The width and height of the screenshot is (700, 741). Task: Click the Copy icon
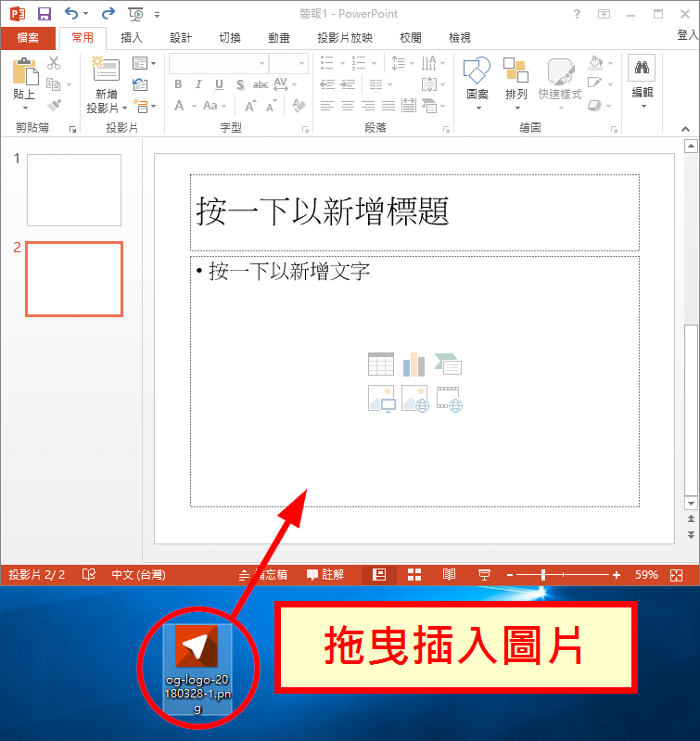(54, 84)
